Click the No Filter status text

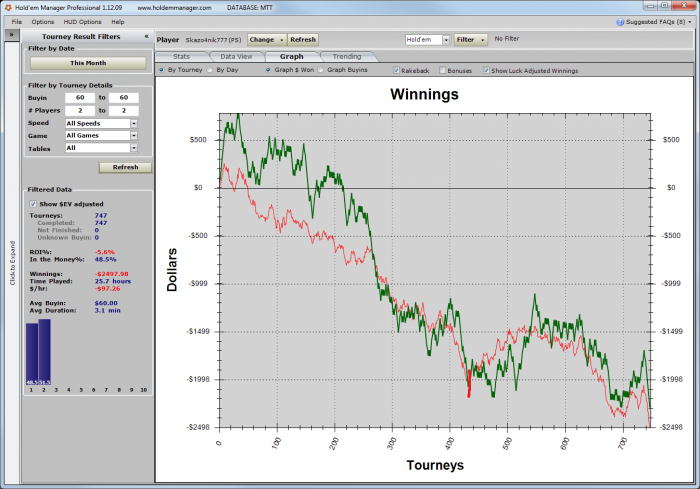(x=507, y=39)
